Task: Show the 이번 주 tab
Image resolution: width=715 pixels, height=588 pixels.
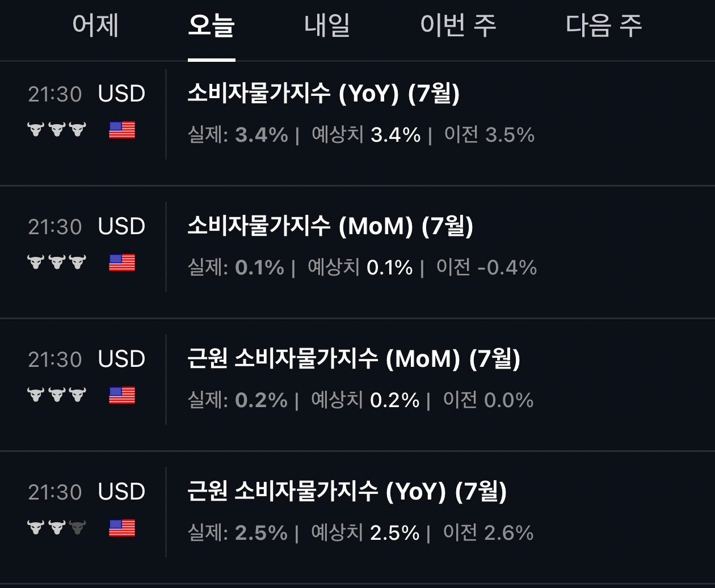Action: pyautogui.click(x=458, y=26)
